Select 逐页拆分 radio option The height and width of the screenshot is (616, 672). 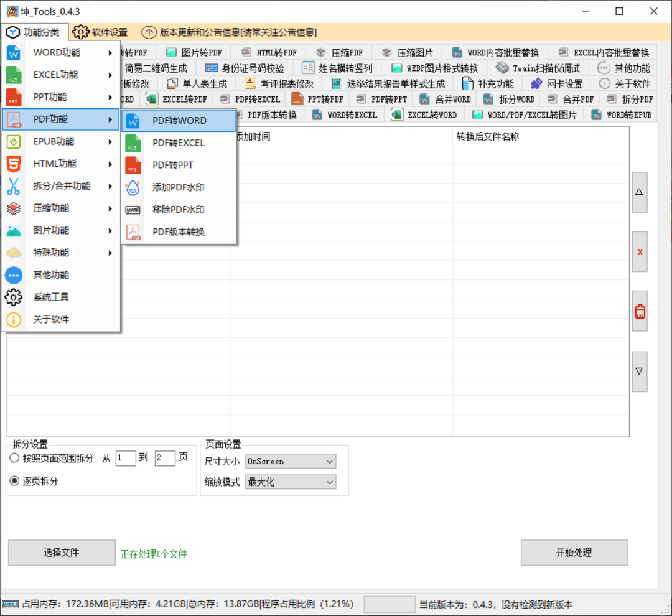click(14, 480)
